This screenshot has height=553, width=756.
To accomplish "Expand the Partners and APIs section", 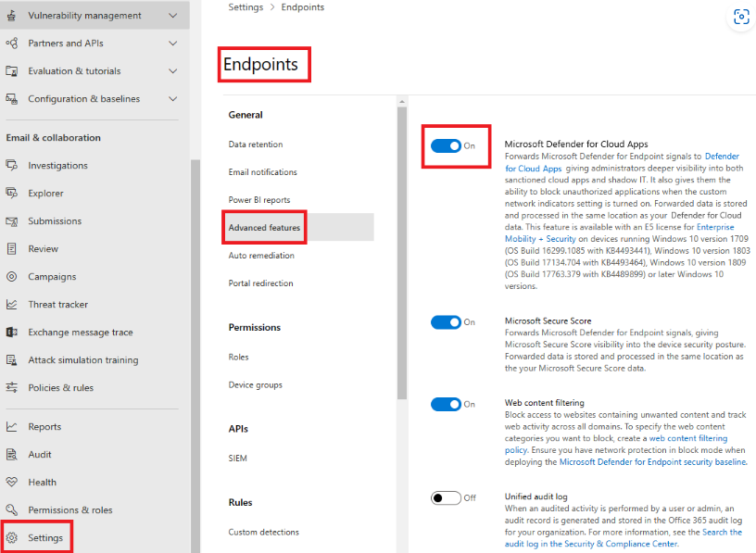I will [172, 43].
